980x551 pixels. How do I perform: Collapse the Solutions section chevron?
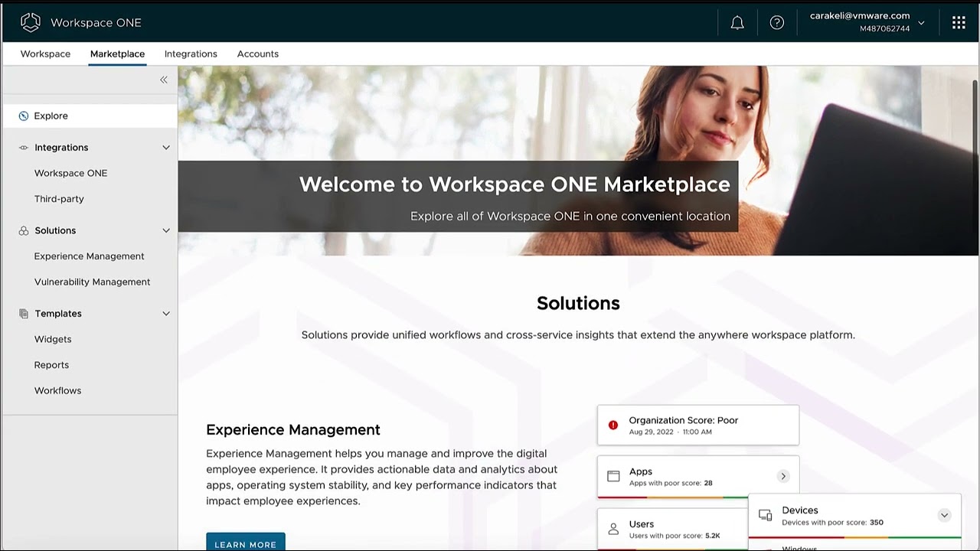(166, 230)
